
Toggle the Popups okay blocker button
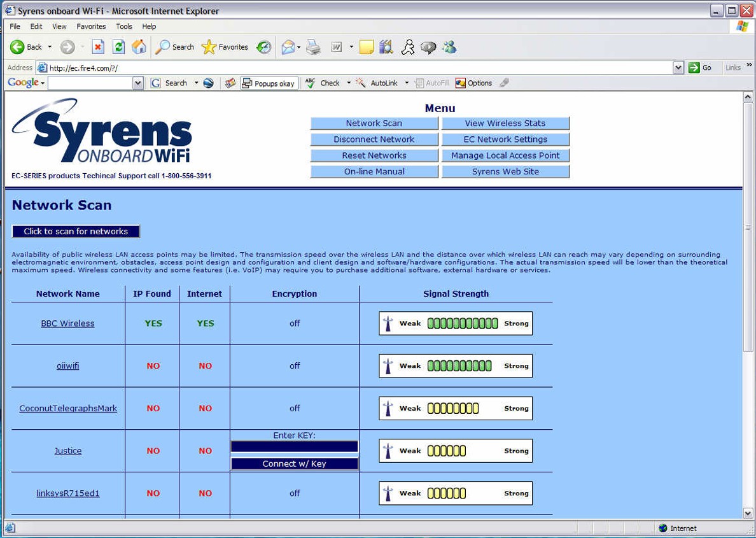coord(269,83)
